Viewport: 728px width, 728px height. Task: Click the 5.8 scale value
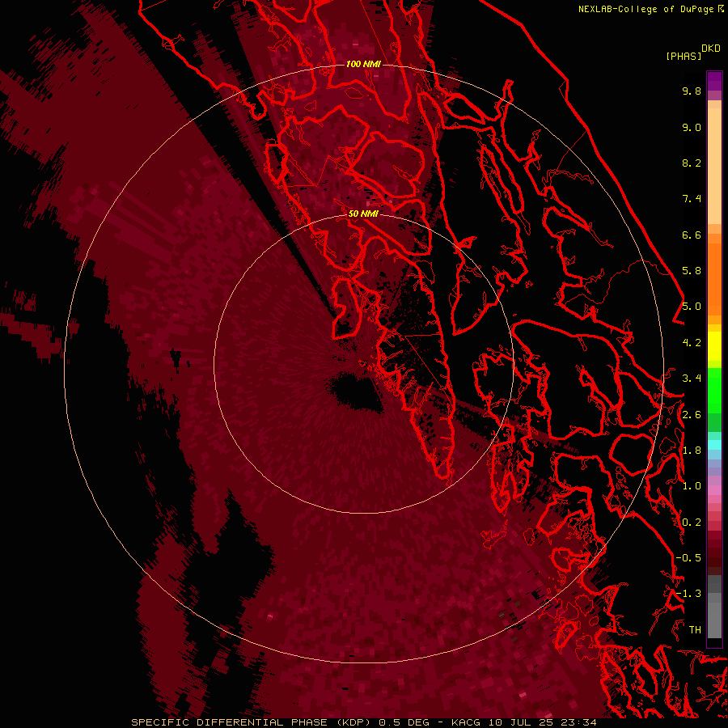point(692,271)
